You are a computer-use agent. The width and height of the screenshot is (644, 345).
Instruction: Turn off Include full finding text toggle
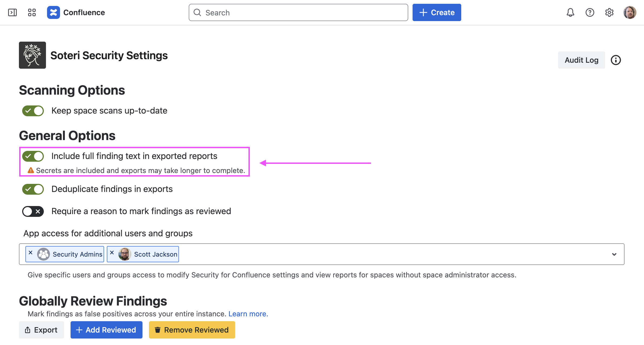[33, 156]
